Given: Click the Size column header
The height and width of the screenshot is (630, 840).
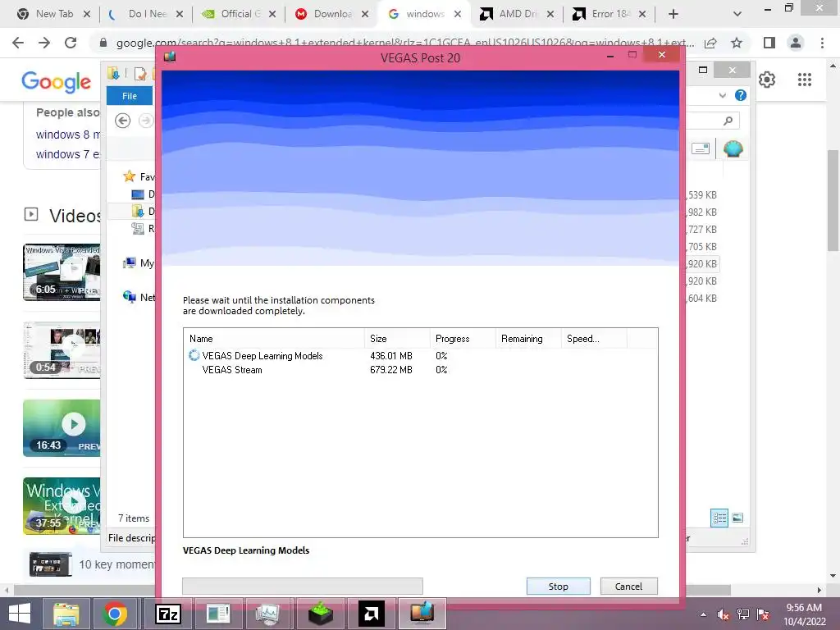Looking at the screenshot, I should point(397,339).
